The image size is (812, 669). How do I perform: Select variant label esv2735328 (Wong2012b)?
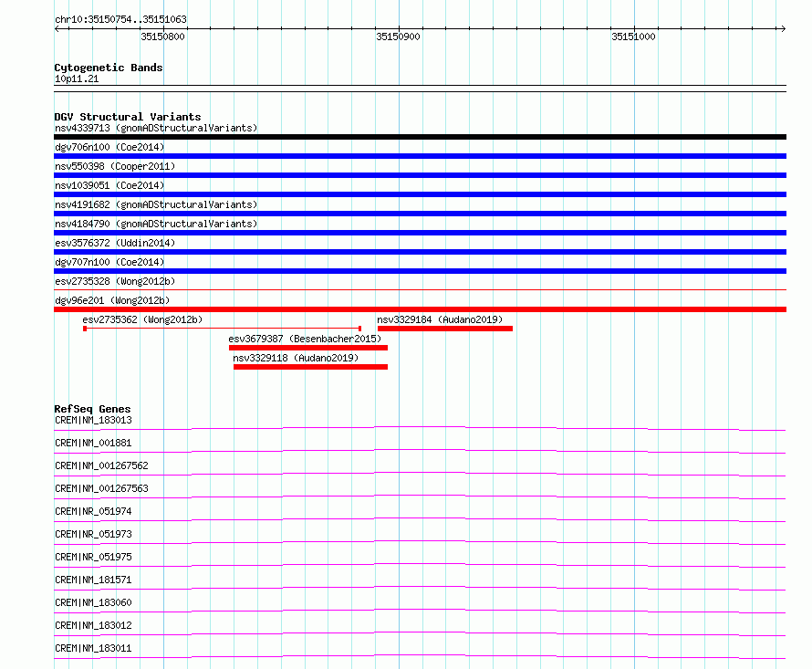pos(115,281)
